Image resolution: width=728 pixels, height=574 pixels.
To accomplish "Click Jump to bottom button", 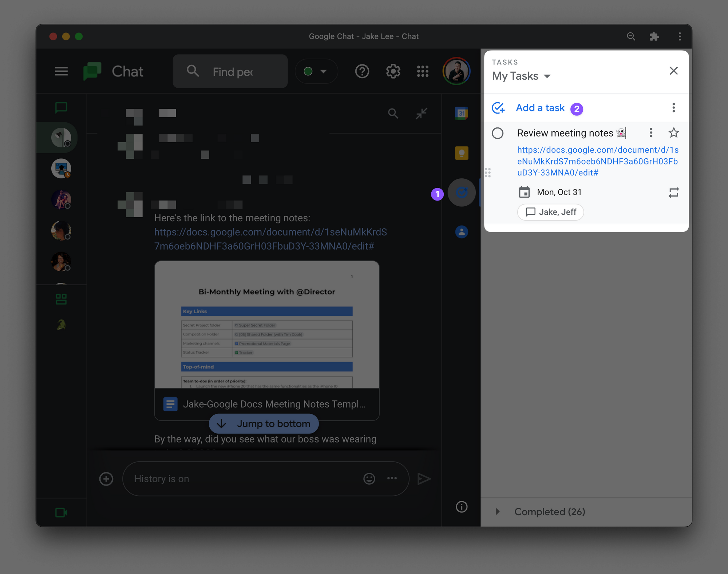I will pyautogui.click(x=264, y=424).
